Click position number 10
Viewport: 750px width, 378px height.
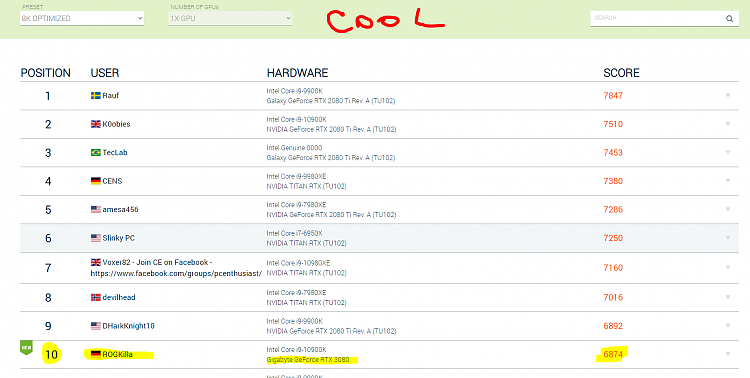point(51,355)
